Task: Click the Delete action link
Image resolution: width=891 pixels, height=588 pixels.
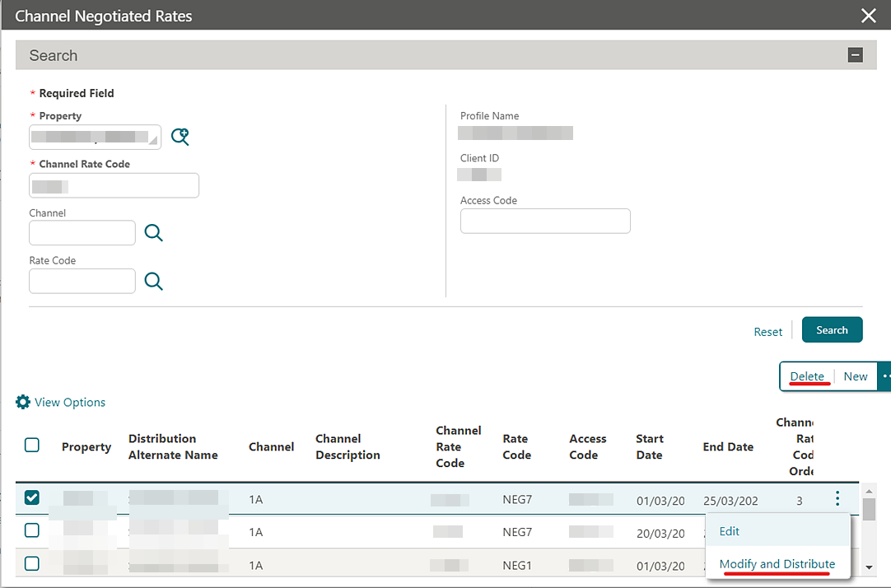Action: click(807, 376)
